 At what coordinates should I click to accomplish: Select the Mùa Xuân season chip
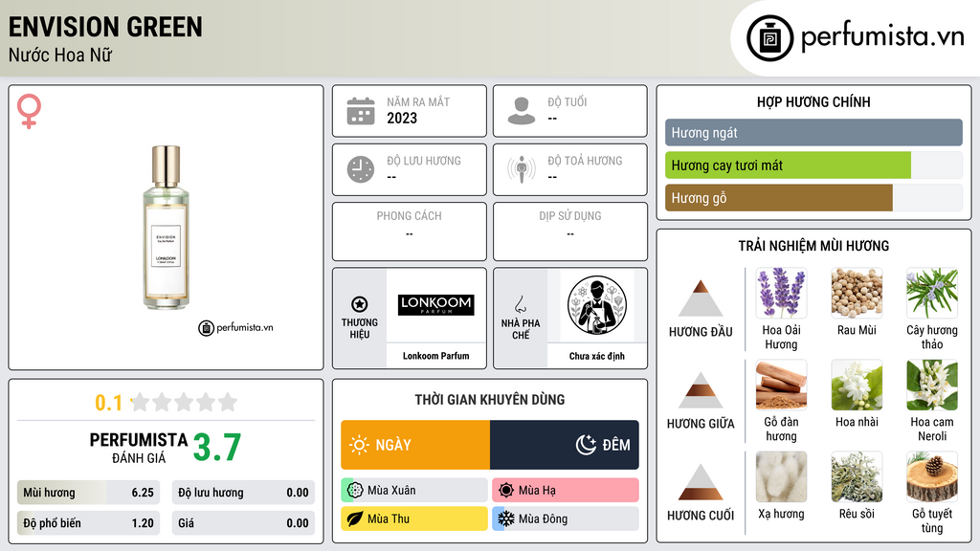(414, 491)
